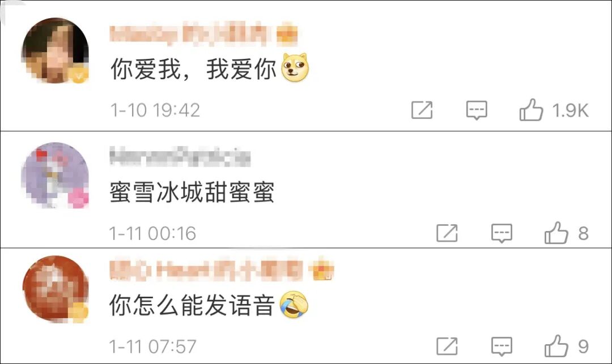Click the comment text "你爱我，我爱你"
This screenshot has height=364, width=612.
point(193,69)
